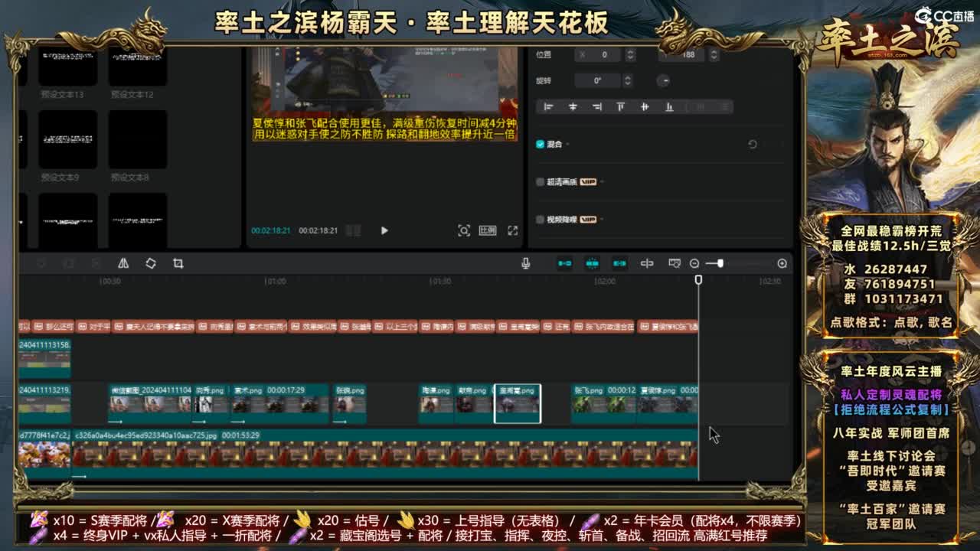Toggle the preview axis icon
This screenshot has height=551, width=980.
647,263
